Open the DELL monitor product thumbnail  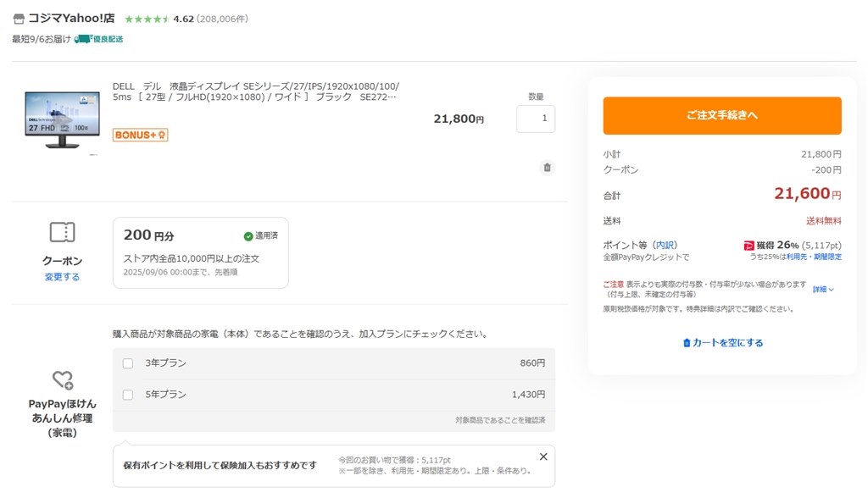(x=62, y=119)
